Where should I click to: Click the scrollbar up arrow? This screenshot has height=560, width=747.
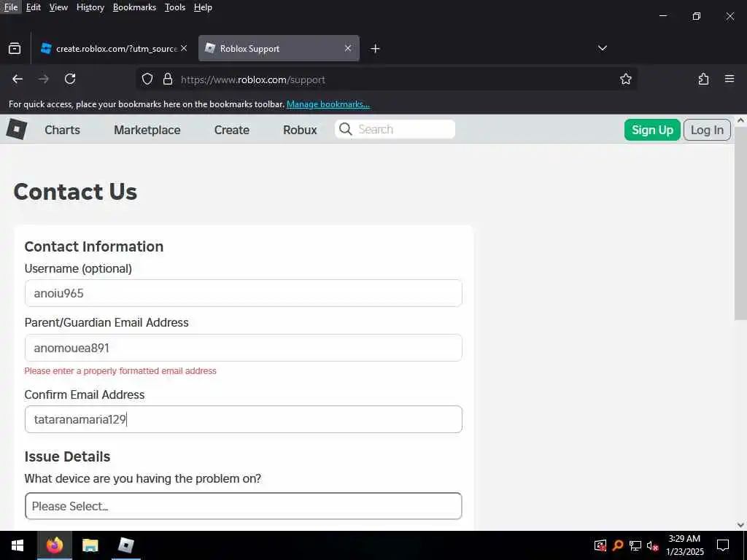coord(740,120)
